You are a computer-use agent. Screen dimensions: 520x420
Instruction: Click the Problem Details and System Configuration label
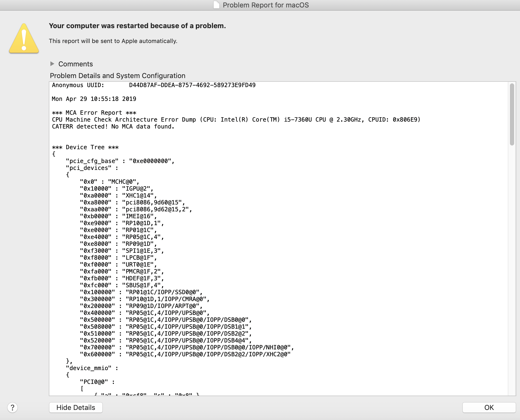click(x=118, y=76)
